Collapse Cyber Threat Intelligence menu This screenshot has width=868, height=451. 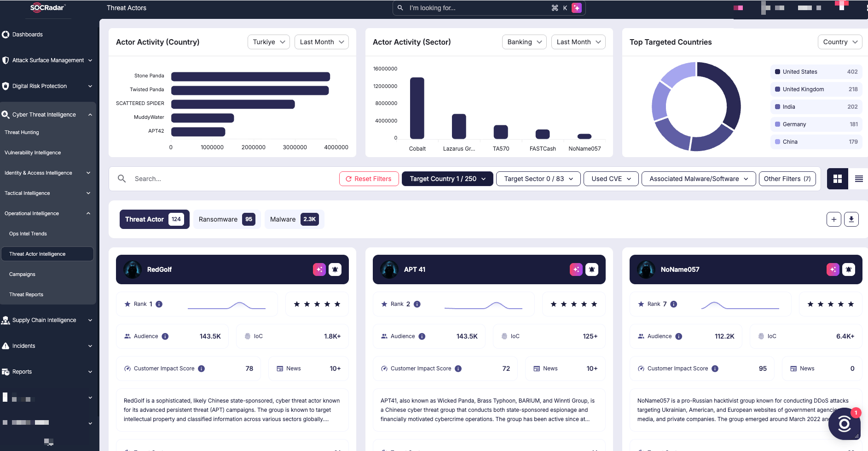point(48,115)
